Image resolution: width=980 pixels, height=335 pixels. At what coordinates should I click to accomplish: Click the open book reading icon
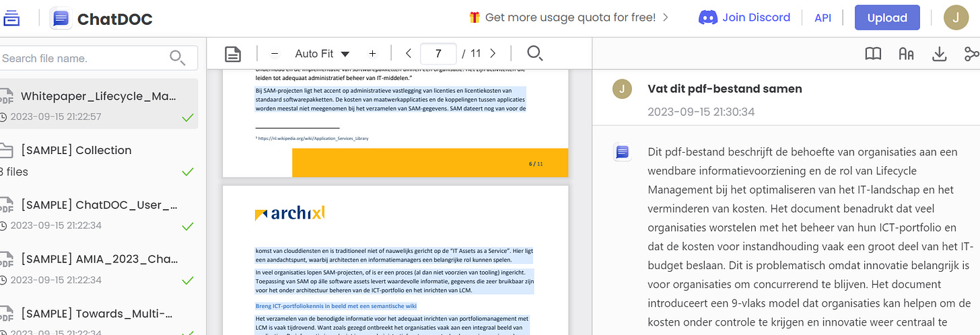click(x=873, y=54)
